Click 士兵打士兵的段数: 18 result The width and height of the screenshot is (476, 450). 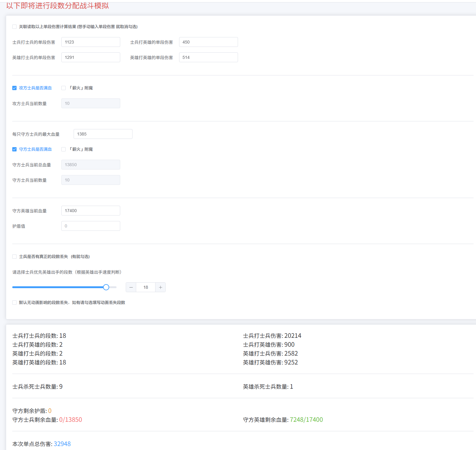tap(39, 336)
